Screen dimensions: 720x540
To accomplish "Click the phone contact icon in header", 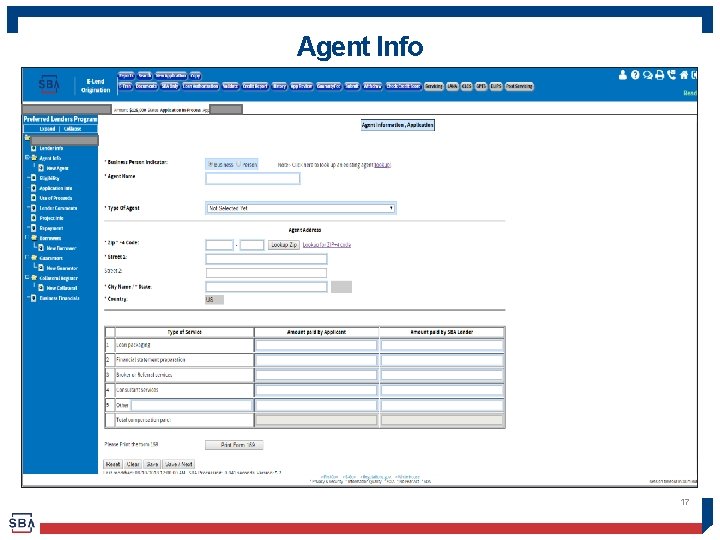I will tap(671, 75).
